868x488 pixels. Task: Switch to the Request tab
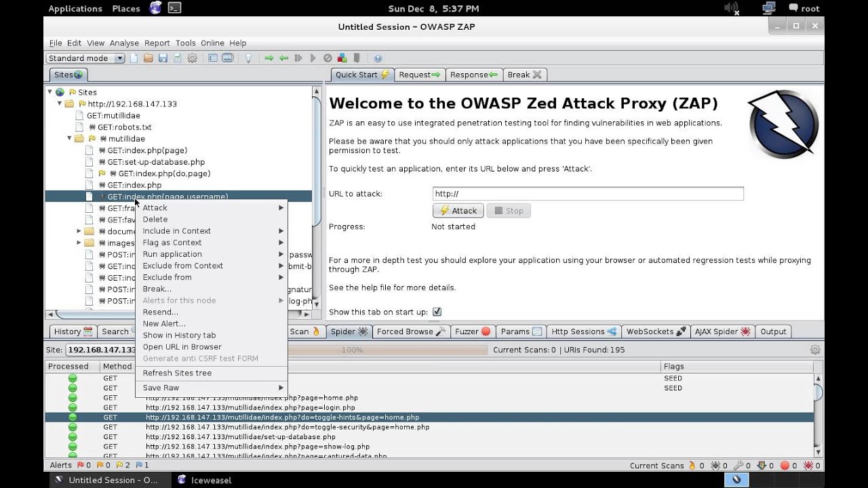pos(419,75)
